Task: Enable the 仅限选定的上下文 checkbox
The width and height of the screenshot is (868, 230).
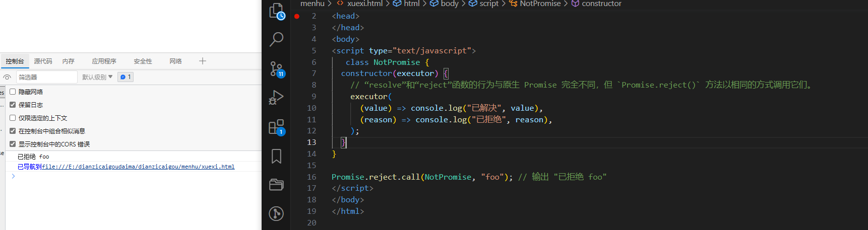Action: 13,118
